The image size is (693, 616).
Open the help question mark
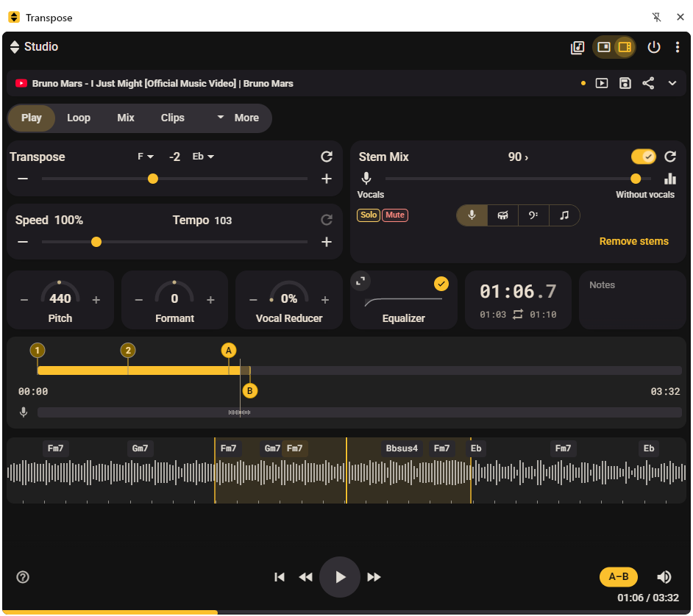(x=23, y=577)
